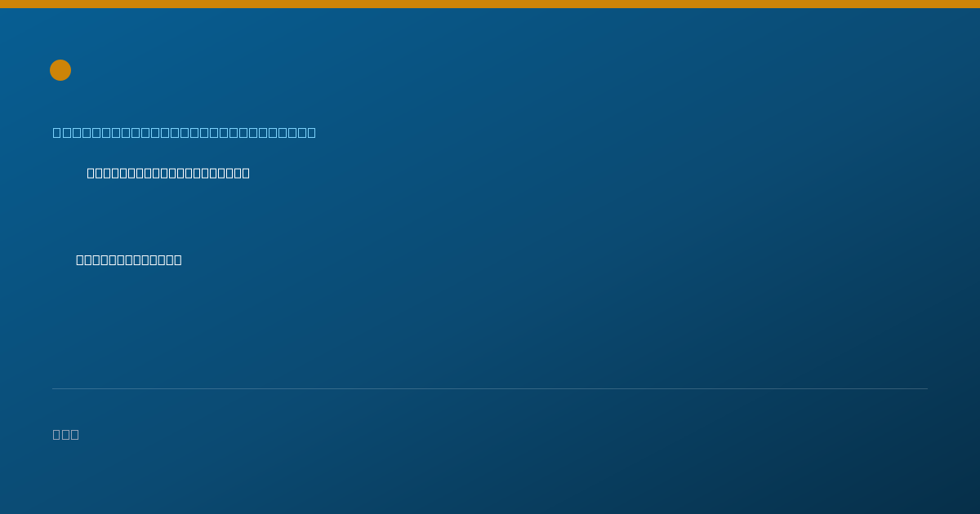The image size is (980, 514).
Task: Click the last box glyph of the light-blue line
Action: (x=311, y=132)
